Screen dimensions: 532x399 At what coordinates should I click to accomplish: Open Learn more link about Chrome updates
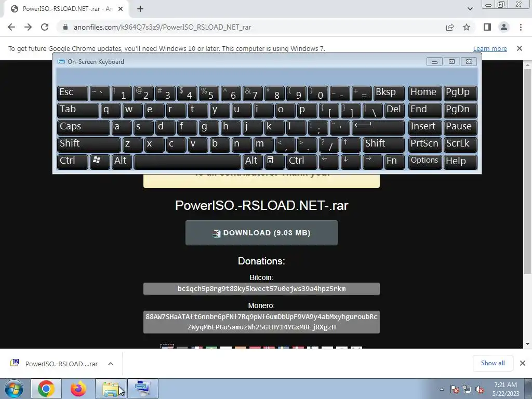[x=490, y=48]
